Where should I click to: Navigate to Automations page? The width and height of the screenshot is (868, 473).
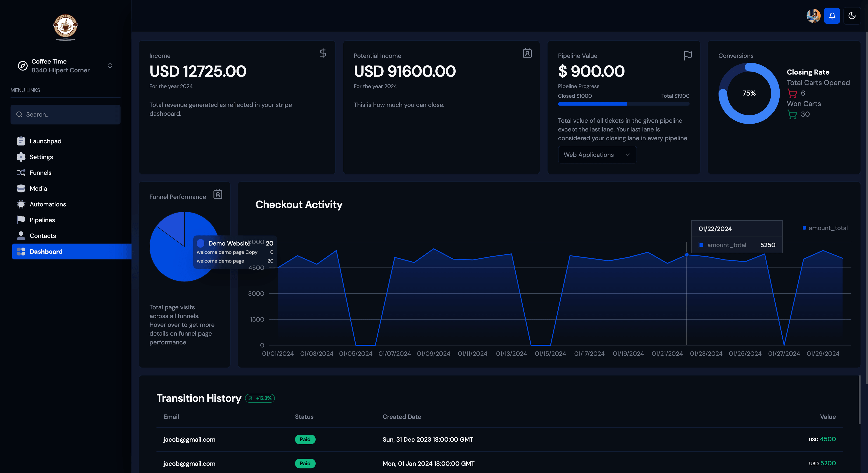[x=47, y=204]
